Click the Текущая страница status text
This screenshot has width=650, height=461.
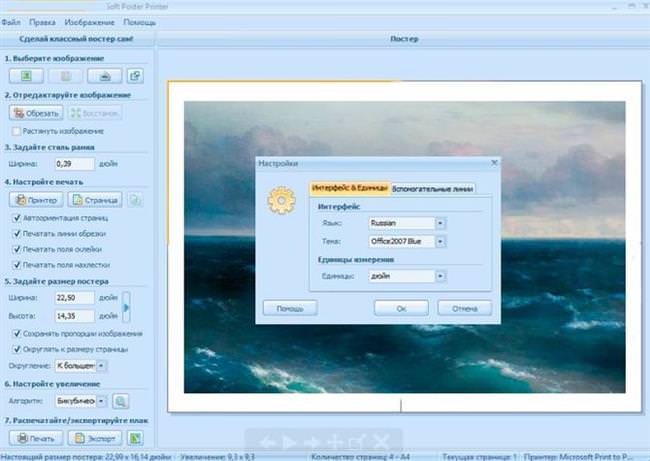tap(480, 457)
